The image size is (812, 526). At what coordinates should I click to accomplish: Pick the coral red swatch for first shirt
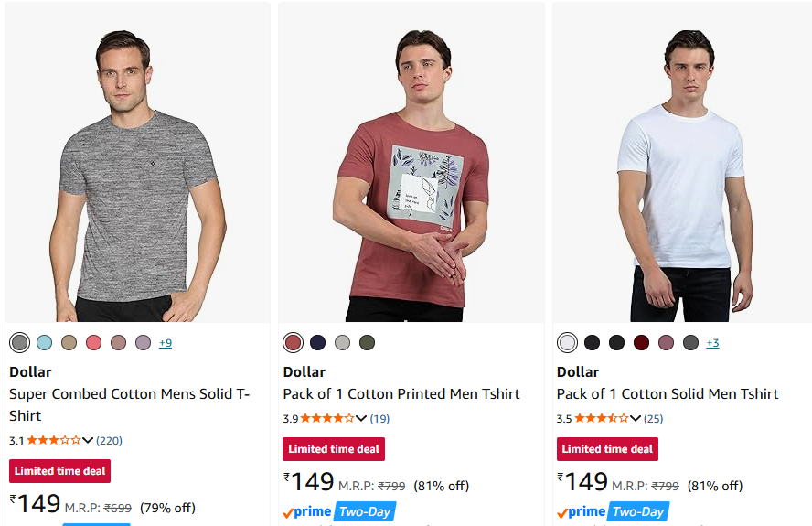click(94, 342)
